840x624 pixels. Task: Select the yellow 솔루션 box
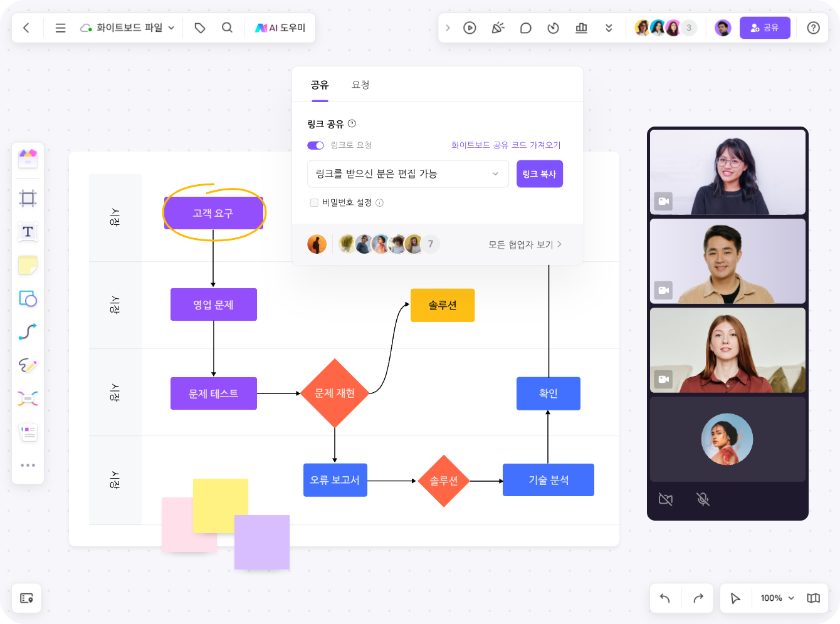(x=443, y=305)
